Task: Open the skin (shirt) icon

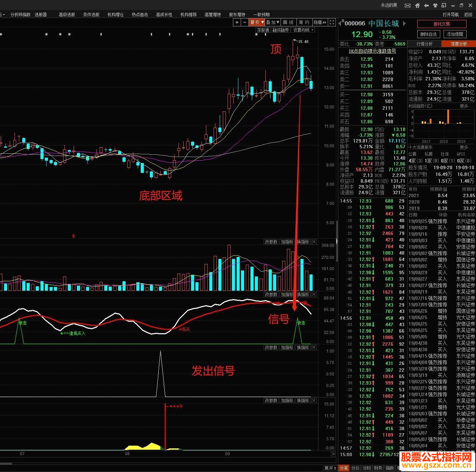Action: point(435,5)
